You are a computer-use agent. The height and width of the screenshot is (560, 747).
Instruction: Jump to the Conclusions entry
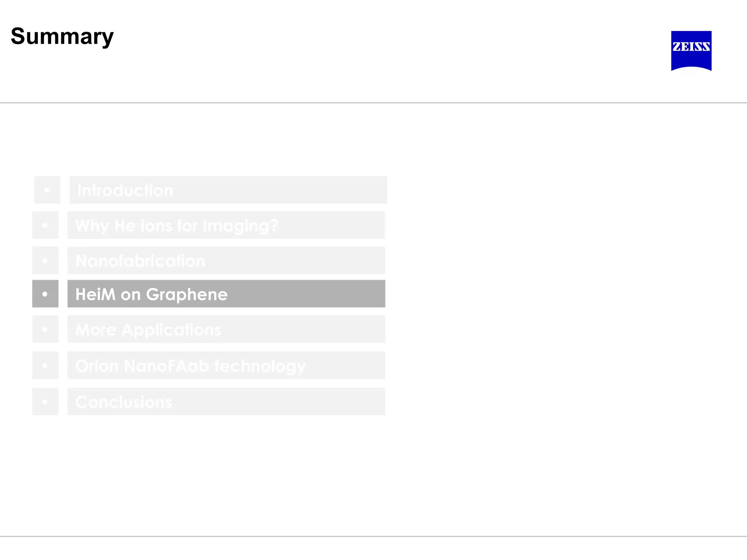click(226, 401)
